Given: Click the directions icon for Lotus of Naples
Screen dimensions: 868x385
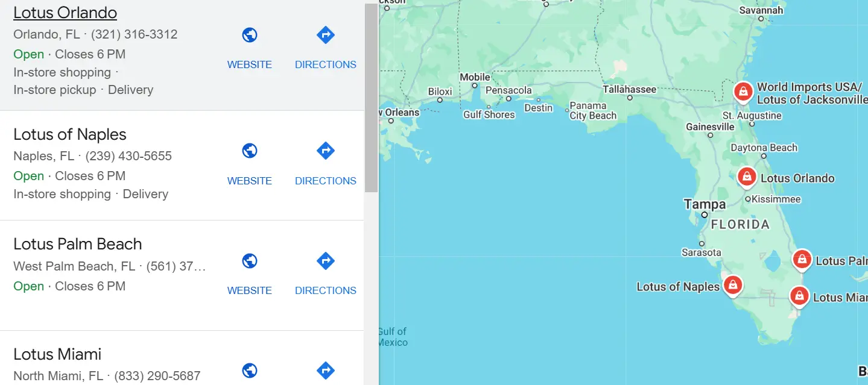Looking at the screenshot, I should [x=326, y=151].
